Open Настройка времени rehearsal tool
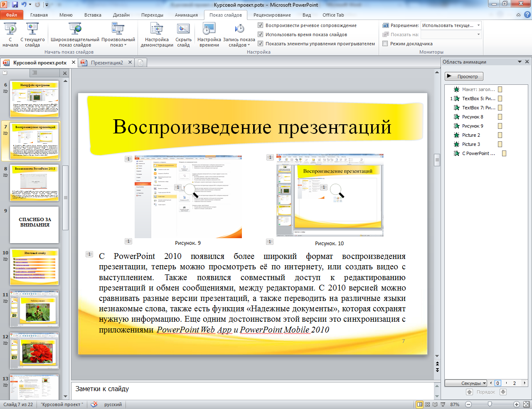The image size is (532, 409). pos(209,35)
